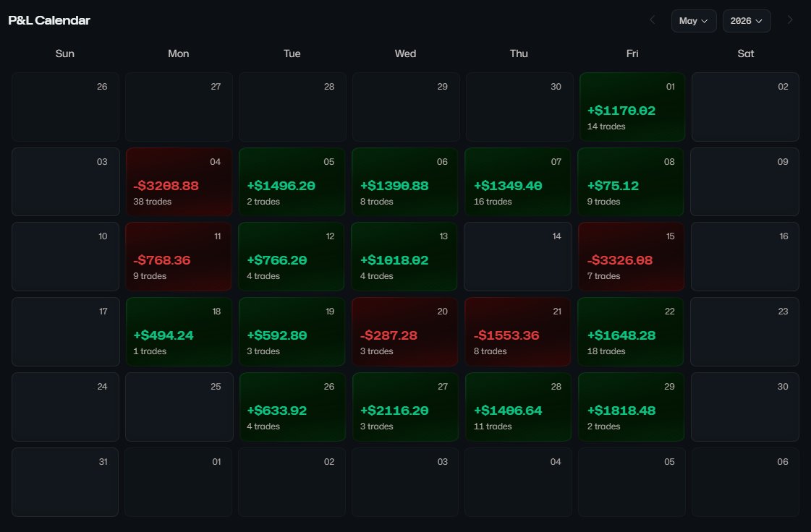811x532 pixels.
Task: Click the Wed column header
Action: click(405, 53)
